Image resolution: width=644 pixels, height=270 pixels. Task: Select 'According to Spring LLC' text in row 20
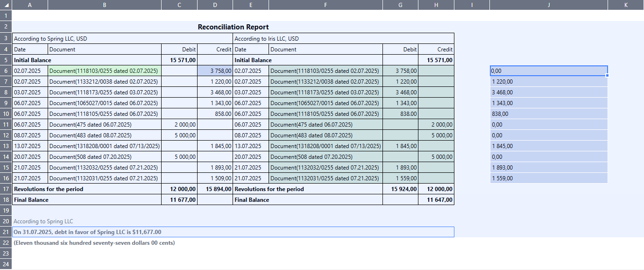43,221
